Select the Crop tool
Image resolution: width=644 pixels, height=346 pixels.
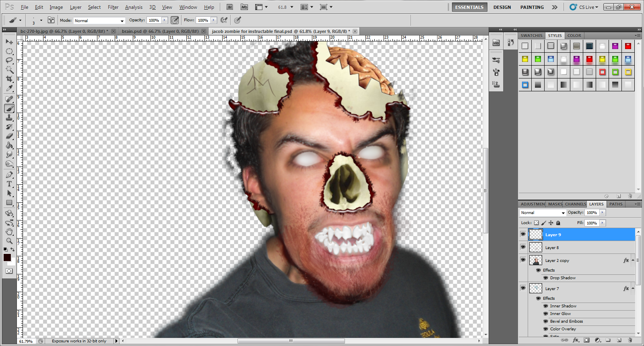9,79
